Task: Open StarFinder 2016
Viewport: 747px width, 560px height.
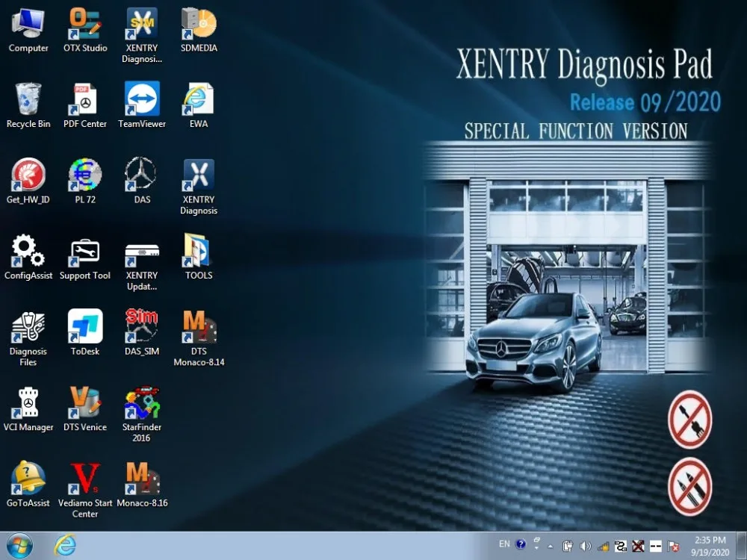Action: (141, 414)
